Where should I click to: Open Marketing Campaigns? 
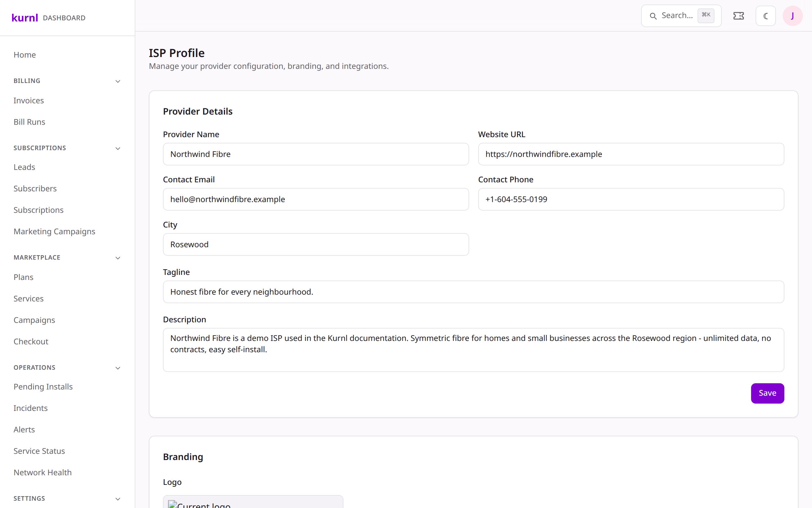54,231
